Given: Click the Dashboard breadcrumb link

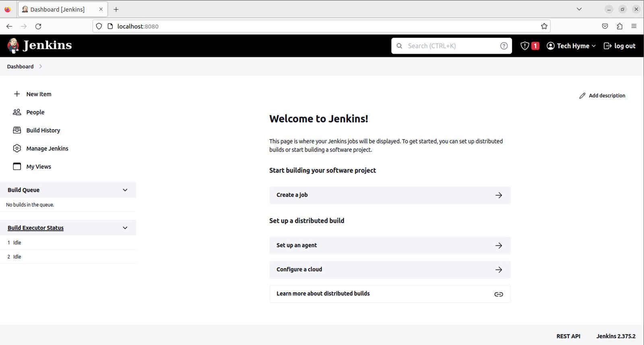Looking at the screenshot, I should 20,67.
